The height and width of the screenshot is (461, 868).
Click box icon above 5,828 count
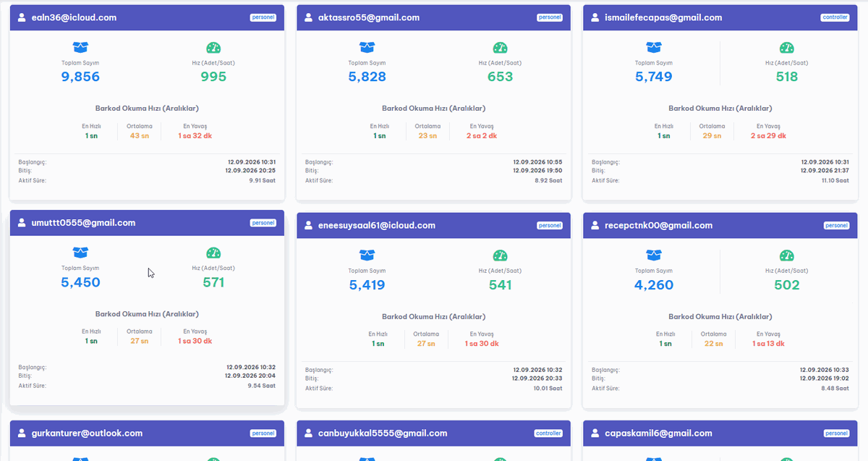click(x=367, y=48)
